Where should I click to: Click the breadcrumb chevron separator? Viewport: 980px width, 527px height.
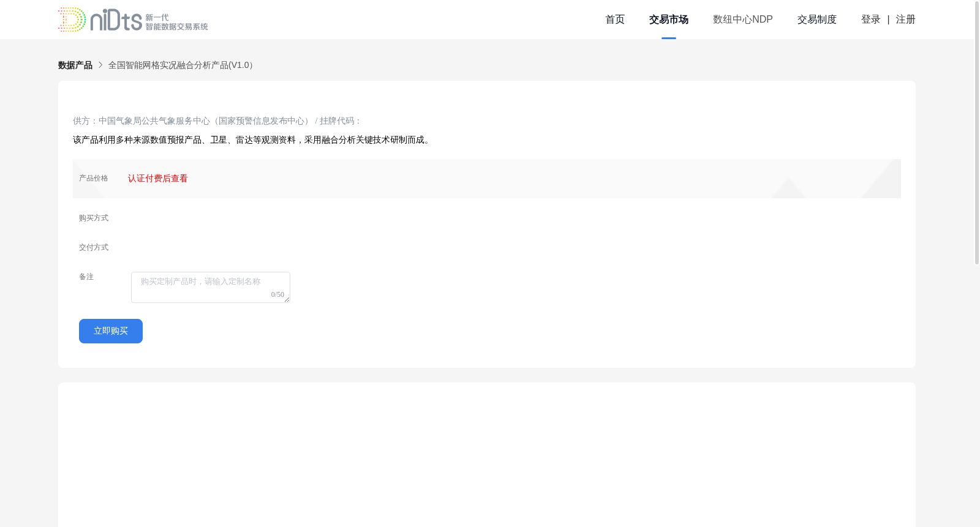100,65
